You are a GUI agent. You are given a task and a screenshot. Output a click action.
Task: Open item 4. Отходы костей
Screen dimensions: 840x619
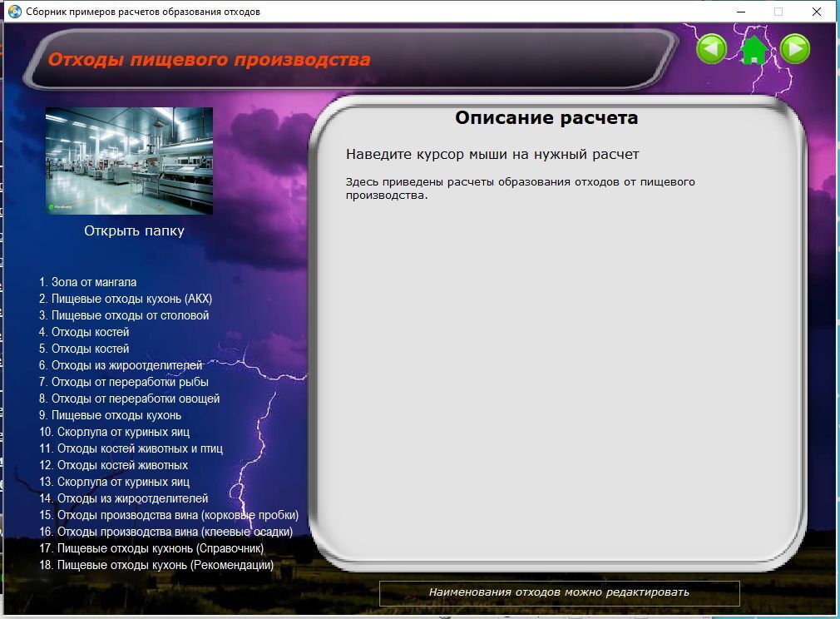[84, 332]
